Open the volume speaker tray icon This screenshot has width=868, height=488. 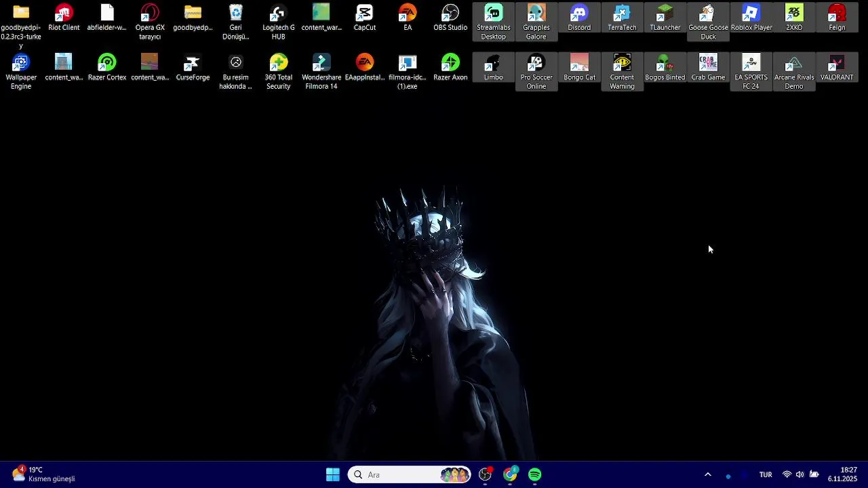(800, 474)
